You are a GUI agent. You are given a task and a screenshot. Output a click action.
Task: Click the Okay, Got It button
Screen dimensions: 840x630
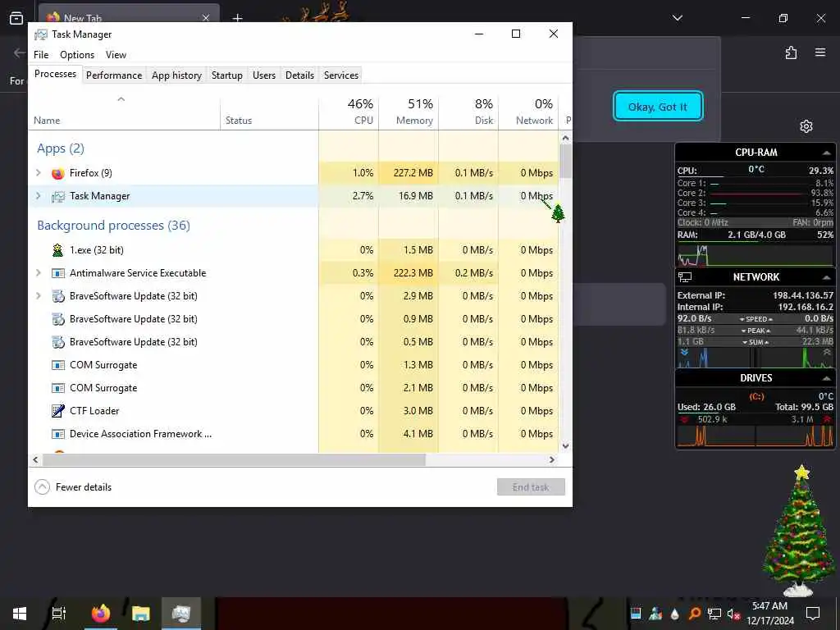point(658,107)
